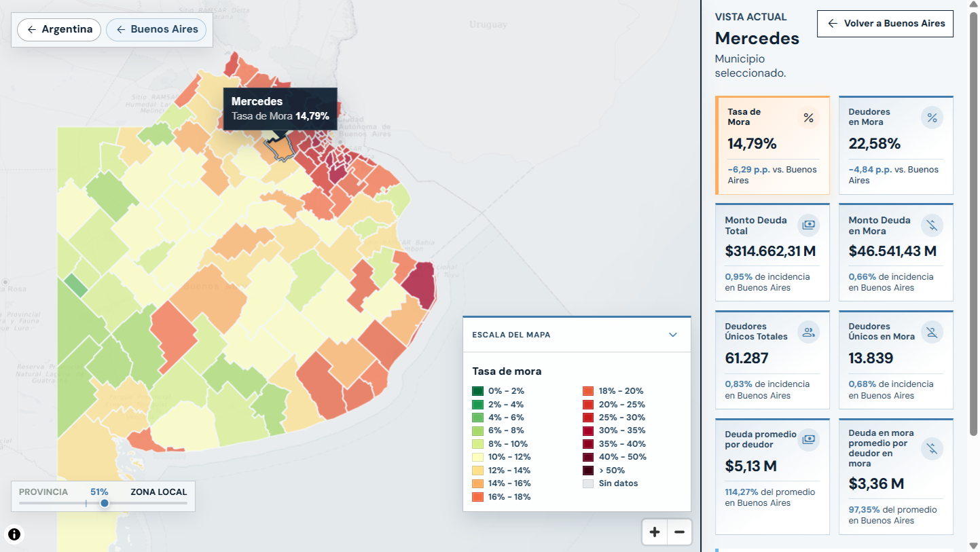
Task: Go back to Argentina breadcrumb
Action: (59, 30)
